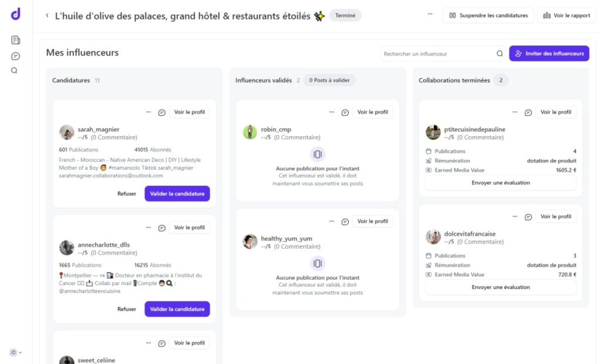Image resolution: width=600 pixels, height=364 pixels.
Task: Refuse annecharlotte_dlls application
Action: tap(127, 309)
